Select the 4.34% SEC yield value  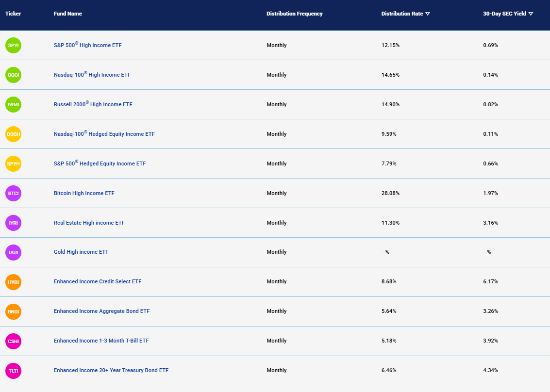(490, 370)
